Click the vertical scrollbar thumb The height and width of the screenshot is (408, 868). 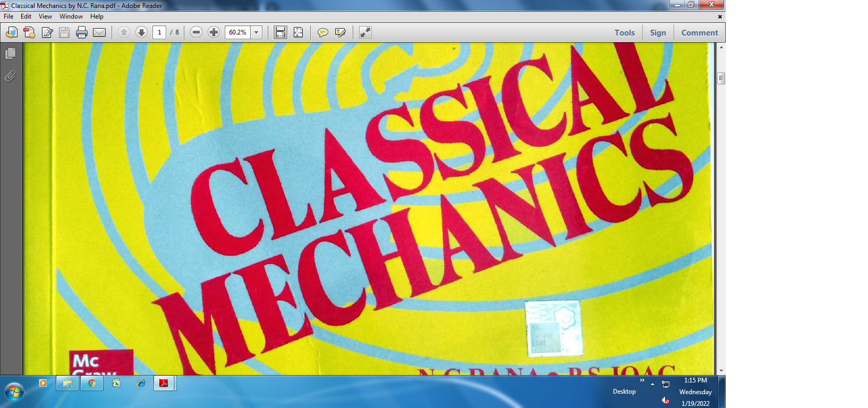coord(721,79)
